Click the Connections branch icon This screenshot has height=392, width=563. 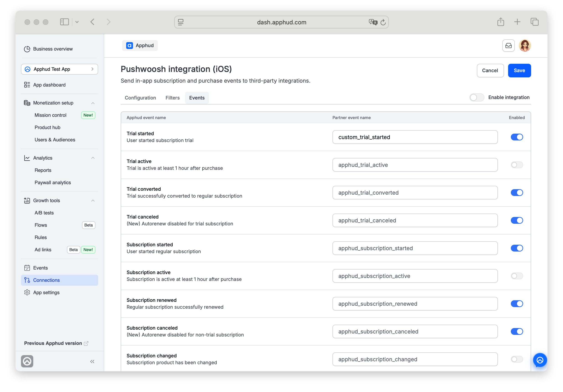coord(27,280)
